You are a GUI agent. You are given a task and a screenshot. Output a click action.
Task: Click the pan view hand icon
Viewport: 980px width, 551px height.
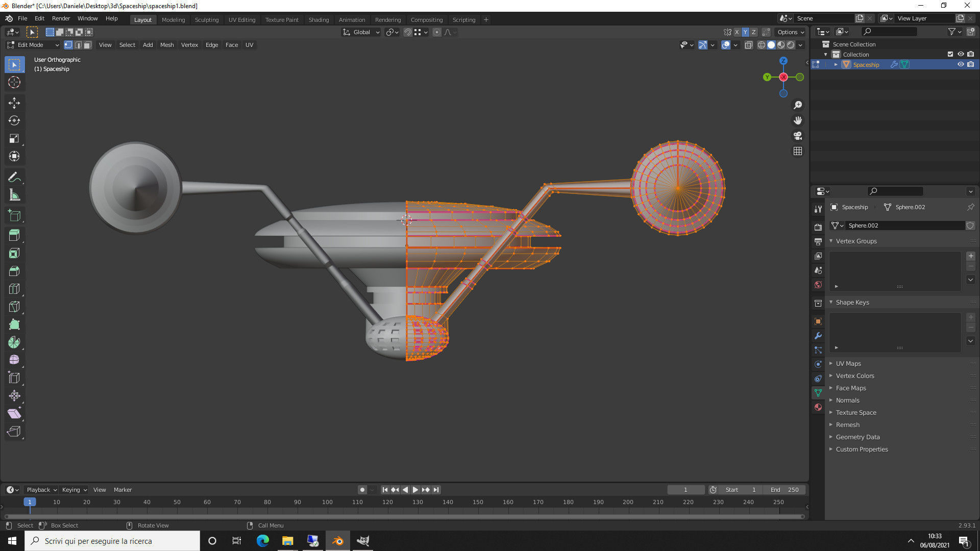pos(798,120)
